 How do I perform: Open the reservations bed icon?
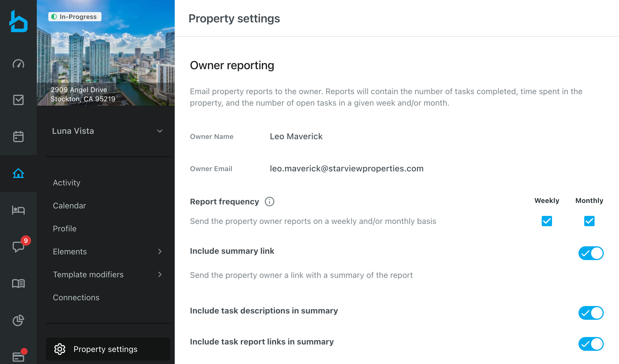18,210
